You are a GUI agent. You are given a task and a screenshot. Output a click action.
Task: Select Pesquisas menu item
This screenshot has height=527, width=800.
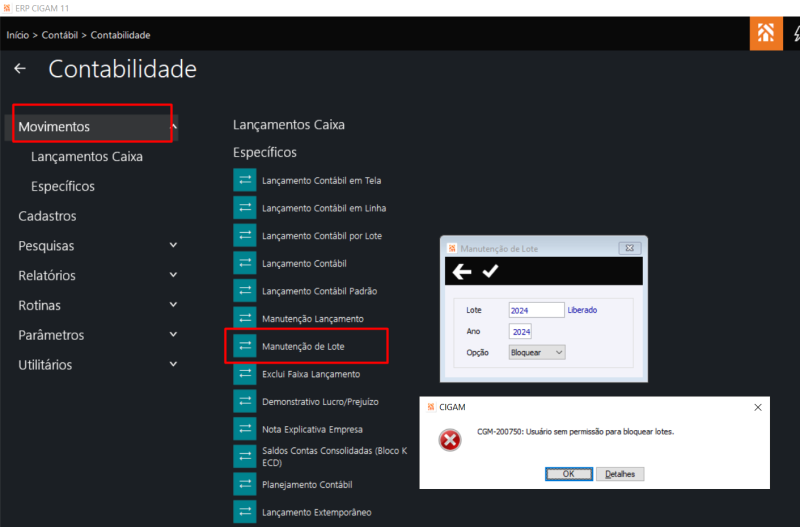(46, 246)
